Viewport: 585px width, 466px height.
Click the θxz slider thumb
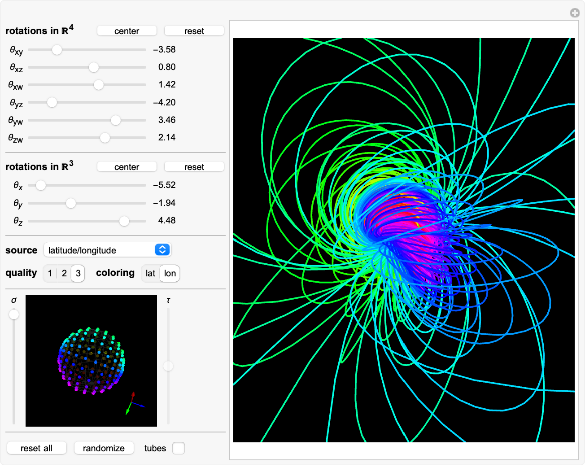point(94,67)
